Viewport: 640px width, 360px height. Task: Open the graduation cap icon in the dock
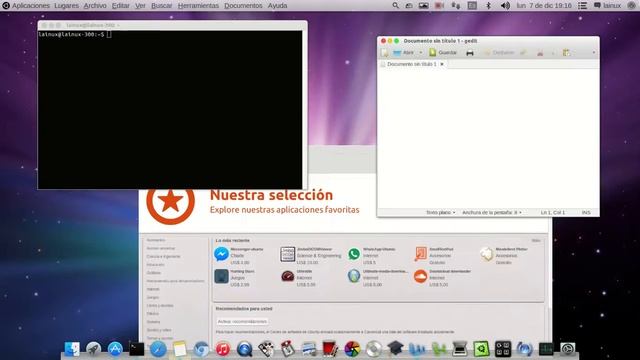click(x=395, y=349)
